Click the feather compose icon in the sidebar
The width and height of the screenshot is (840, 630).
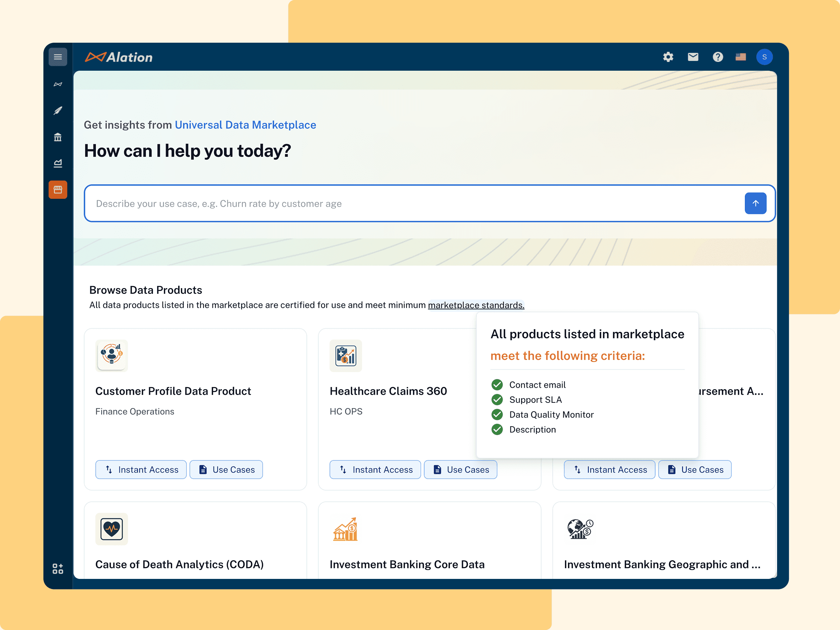pos(58,111)
